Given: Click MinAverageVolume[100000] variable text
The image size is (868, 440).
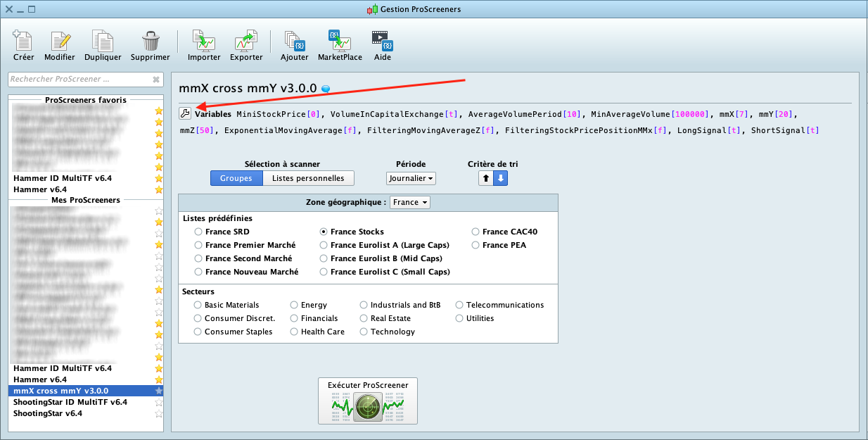Looking at the screenshot, I should coord(650,113).
